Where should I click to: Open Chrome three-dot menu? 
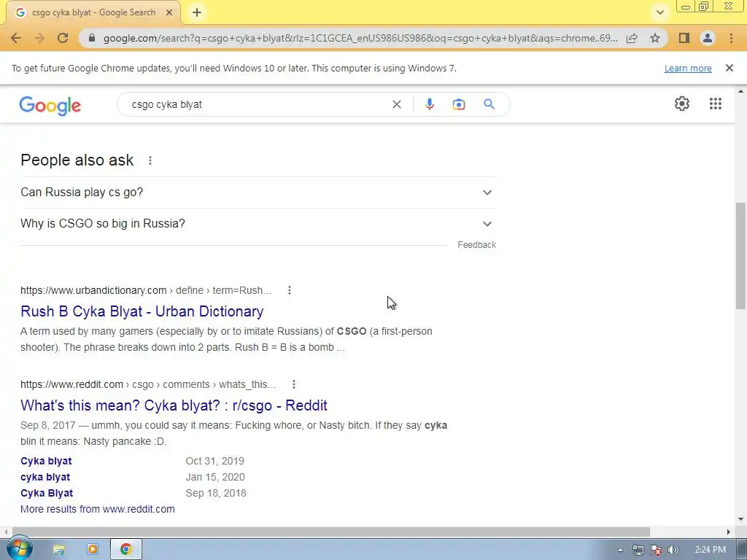pyautogui.click(x=731, y=38)
